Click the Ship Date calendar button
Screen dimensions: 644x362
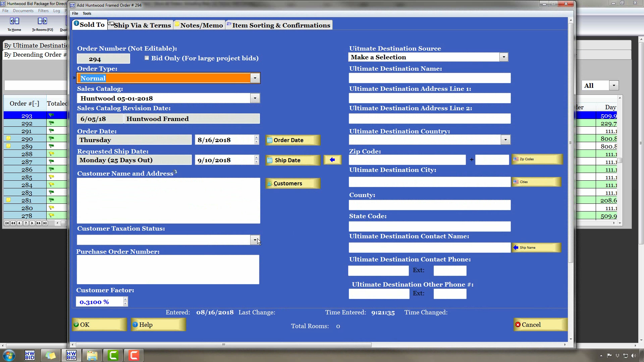pos(292,160)
